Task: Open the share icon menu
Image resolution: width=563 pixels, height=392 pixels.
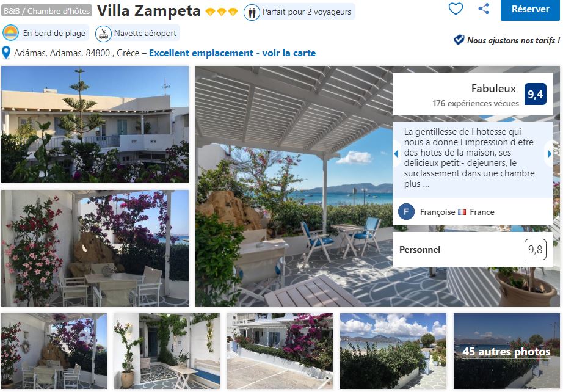Action: coord(483,9)
